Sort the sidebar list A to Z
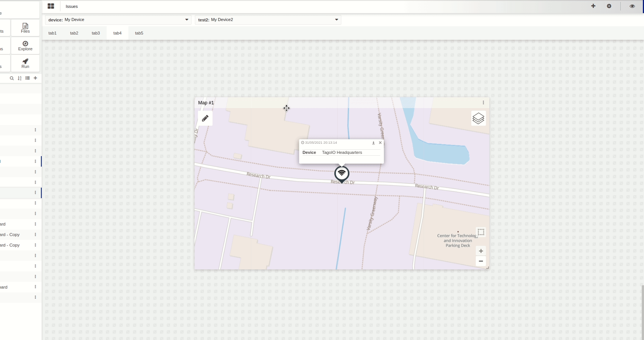Screen dimensions: 644x340 pyautogui.click(x=20, y=78)
